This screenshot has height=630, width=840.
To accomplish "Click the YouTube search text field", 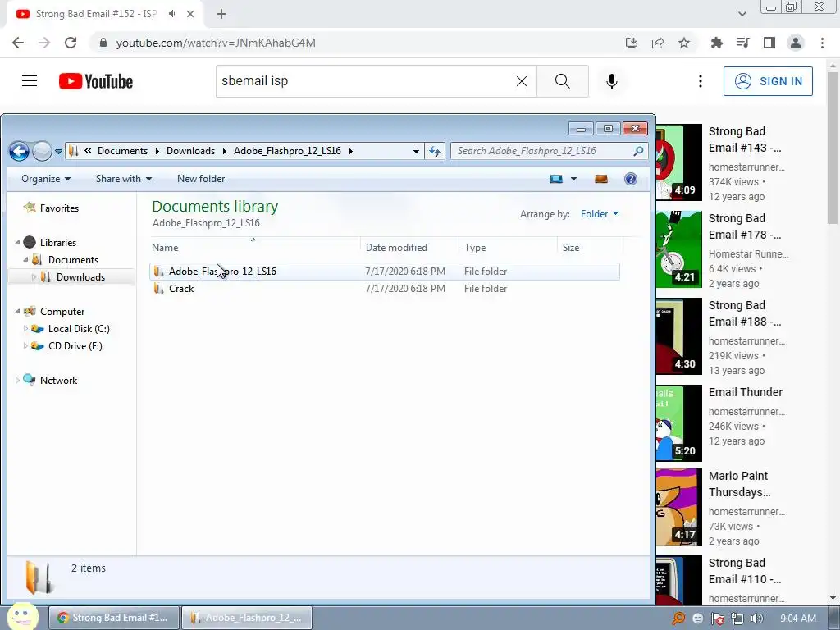I will 364,81.
